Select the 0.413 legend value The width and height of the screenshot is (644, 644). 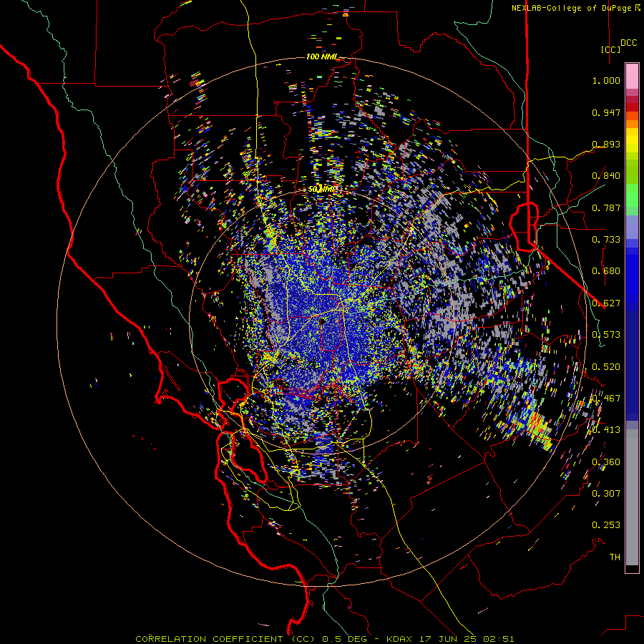606,430
